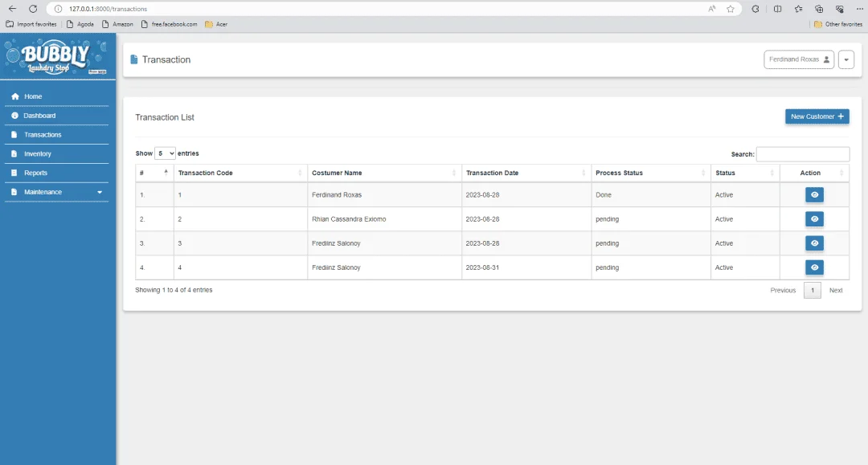Add page to favorites with star icon

coord(731,9)
